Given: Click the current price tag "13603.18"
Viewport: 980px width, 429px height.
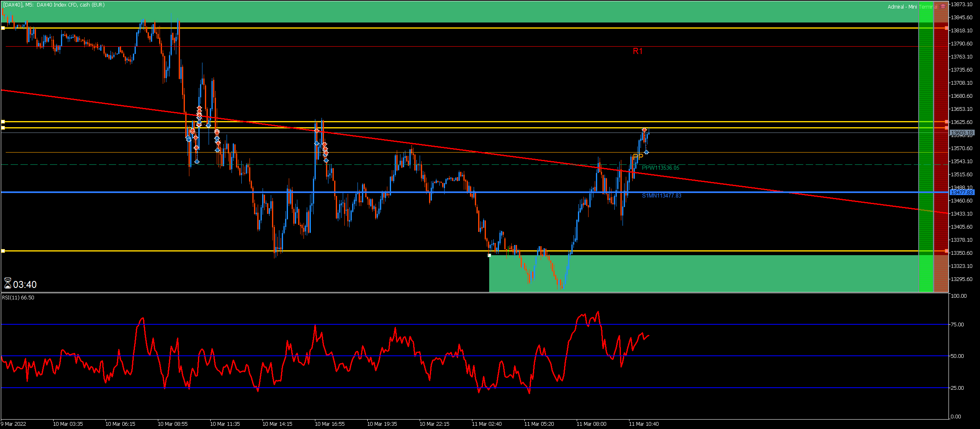Looking at the screenshot, I should point(961,133).
